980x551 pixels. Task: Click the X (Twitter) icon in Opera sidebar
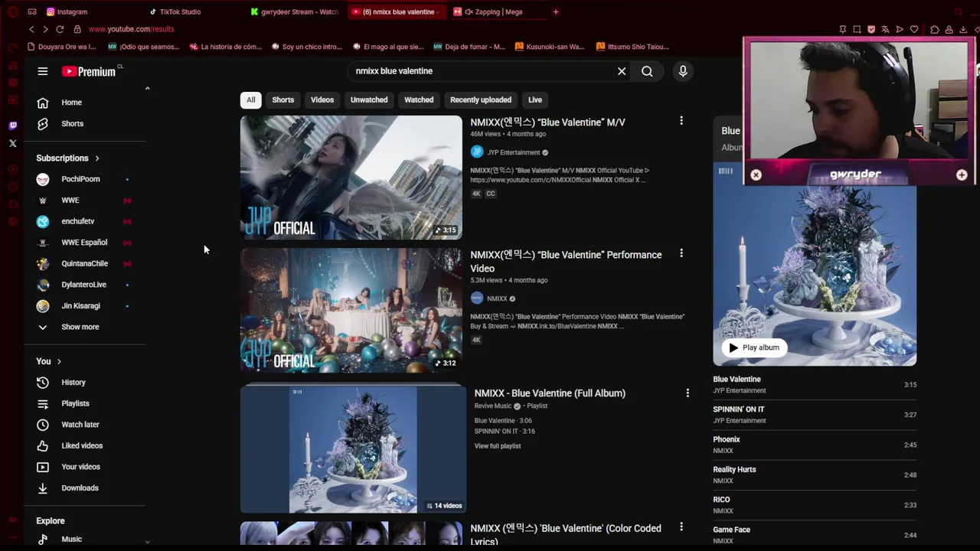point(12,143)
